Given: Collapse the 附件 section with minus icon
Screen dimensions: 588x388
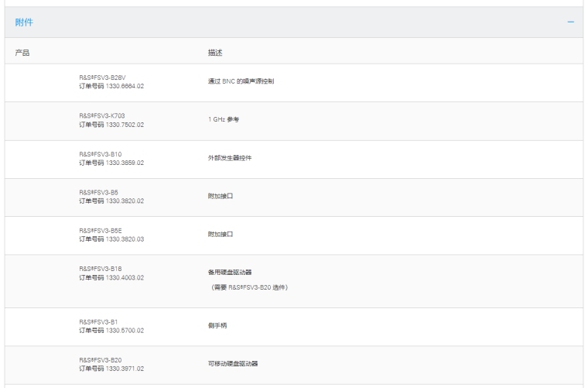Looking at the screenshot, I should (571, 22).
